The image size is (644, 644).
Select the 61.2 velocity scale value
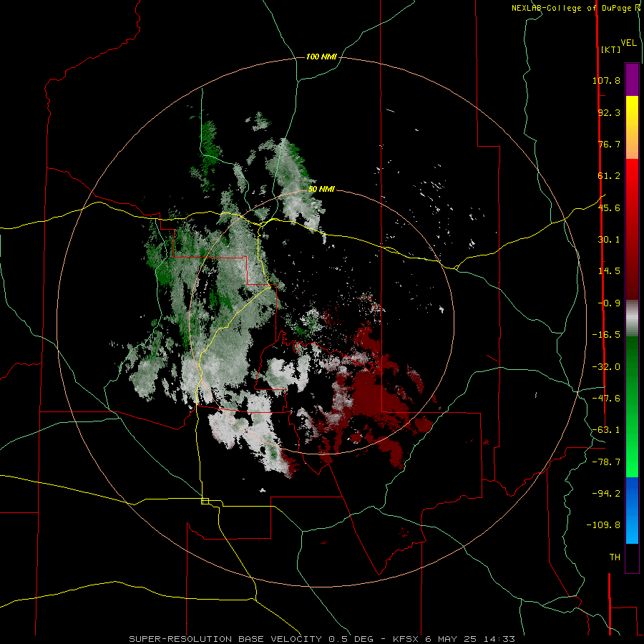pyautogui.click(x=609, y=176)
